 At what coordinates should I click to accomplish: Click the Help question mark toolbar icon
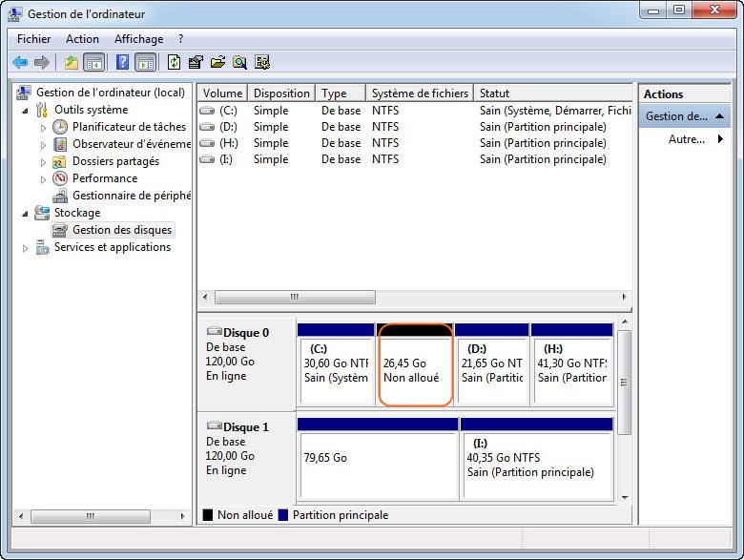coord(122,63)
